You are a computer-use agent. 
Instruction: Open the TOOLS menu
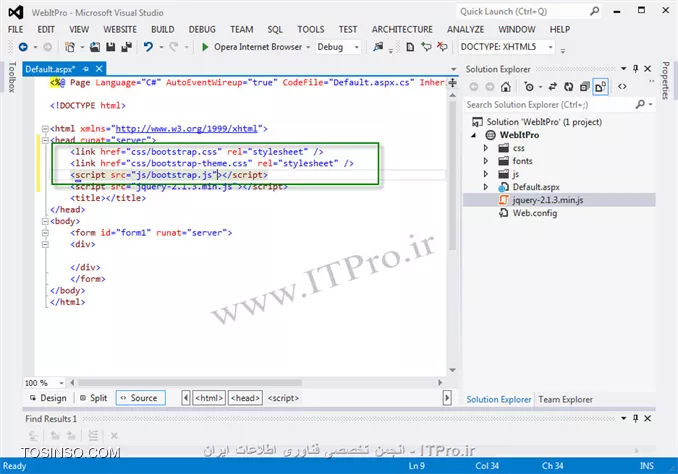point(310,29)
